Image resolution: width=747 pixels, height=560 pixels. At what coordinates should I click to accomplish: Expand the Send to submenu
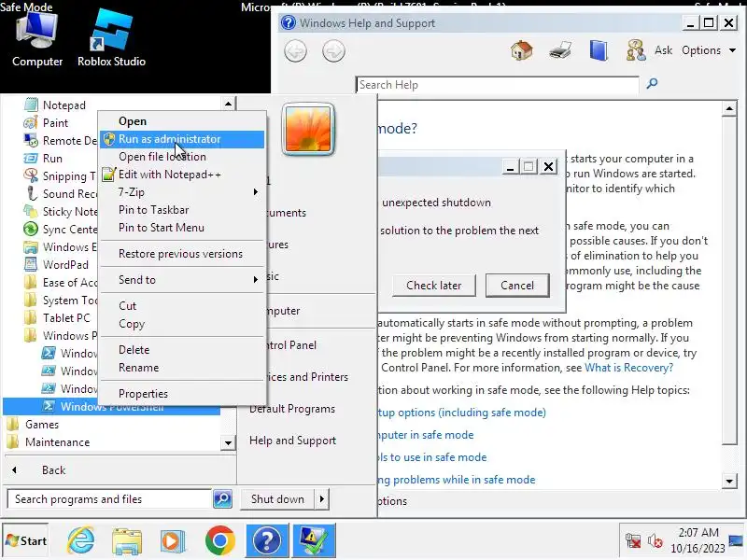click(x=182, y=279)
